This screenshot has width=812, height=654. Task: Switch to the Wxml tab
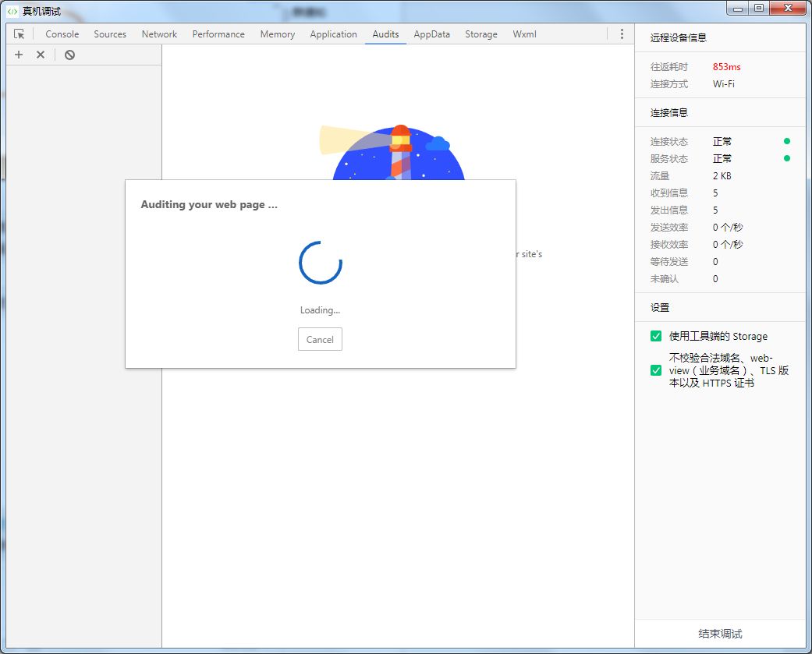525,34
